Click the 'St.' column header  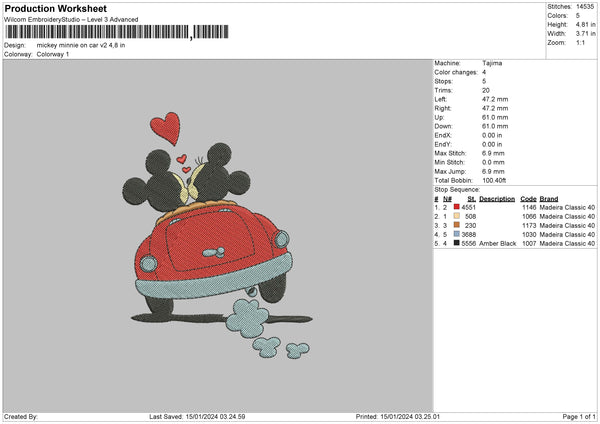click(471, 199)
